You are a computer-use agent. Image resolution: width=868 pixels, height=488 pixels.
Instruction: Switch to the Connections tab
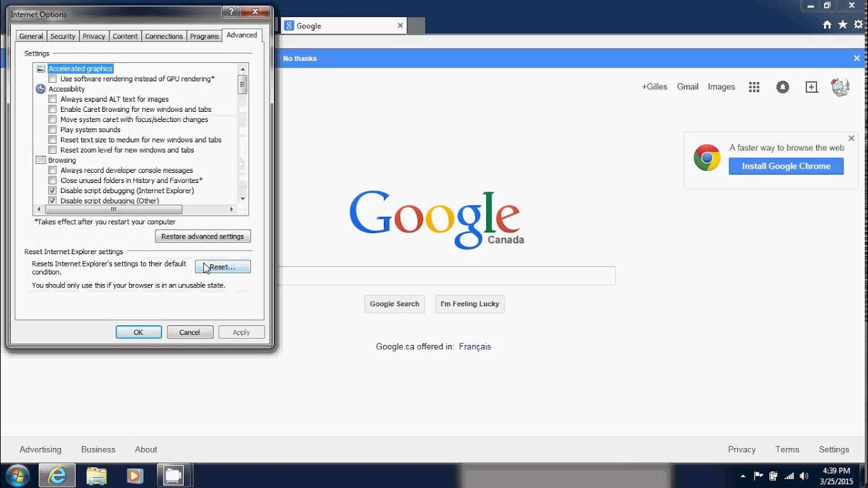click(x=163, y=36)
